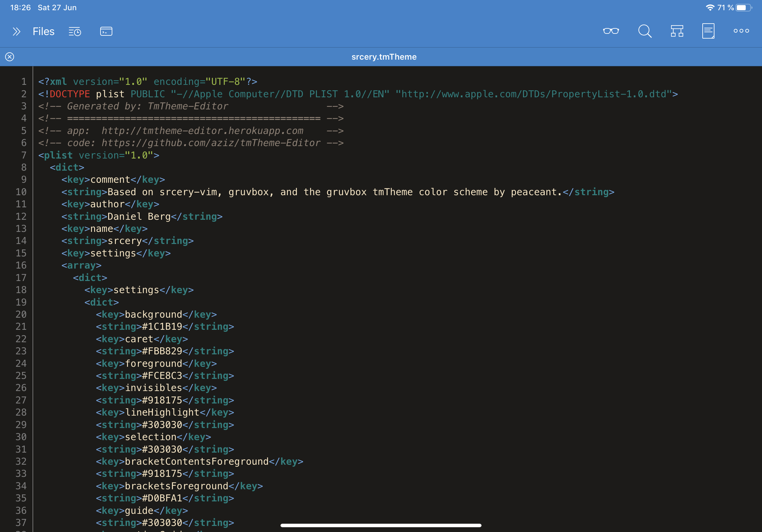
Task: Tap the battery indicator in status bar
Action: pyautogui.click(x=743, y=8)
